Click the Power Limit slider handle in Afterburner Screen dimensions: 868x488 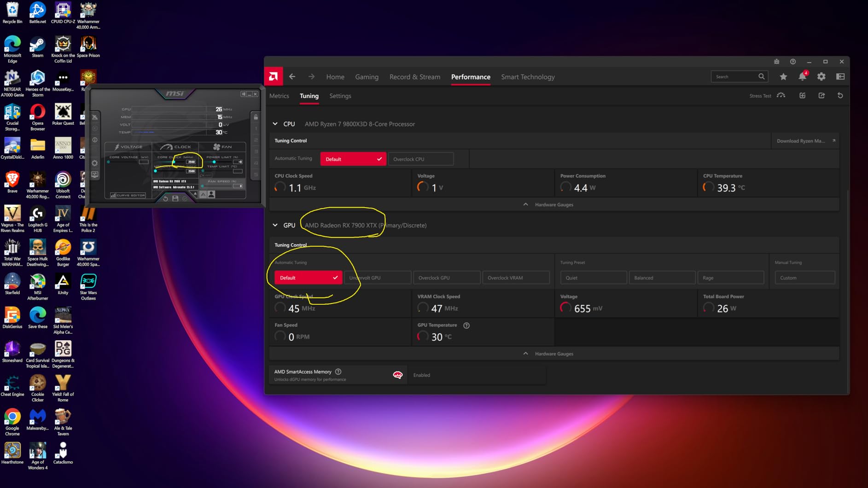(x=214, y=162)
